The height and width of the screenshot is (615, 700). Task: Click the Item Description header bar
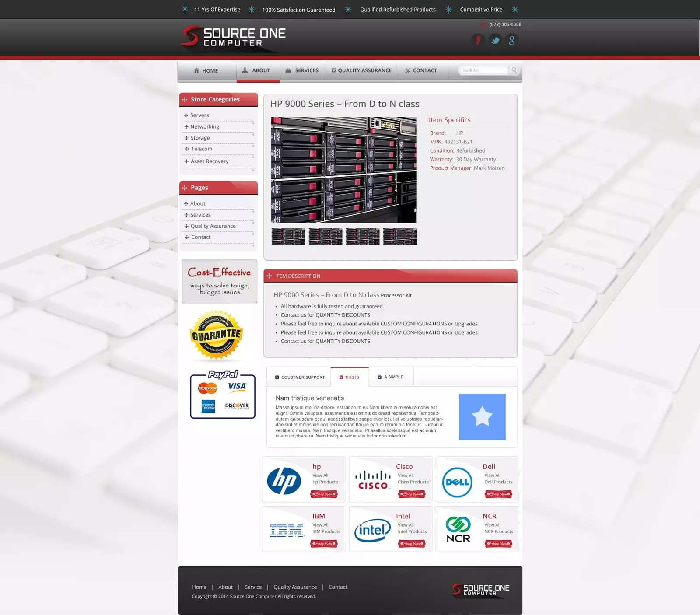click(x=390, y=276)
